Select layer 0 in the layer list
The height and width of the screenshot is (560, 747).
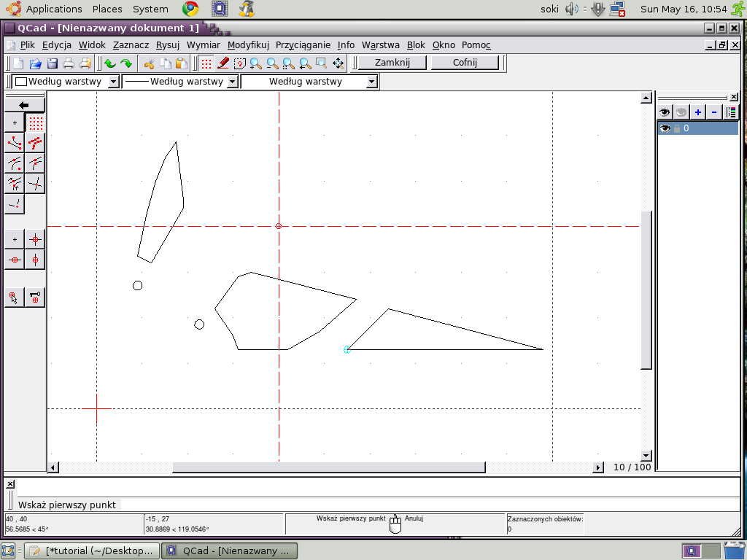click(x=698, y=128)
